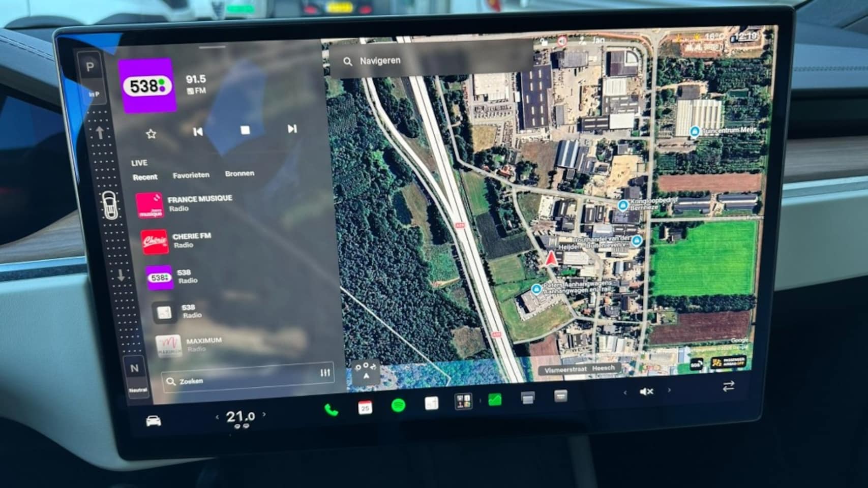Switch to the Bronnen tab
Screen dimensions: 868x488
click(240, 173)
